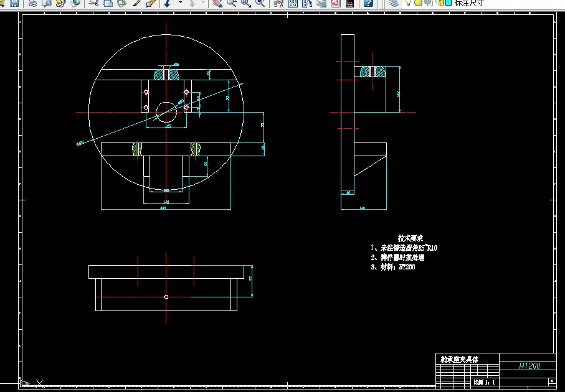Click the Save floppy disk icon
This screenshot has height=392, width=565.
click(14, 3)
